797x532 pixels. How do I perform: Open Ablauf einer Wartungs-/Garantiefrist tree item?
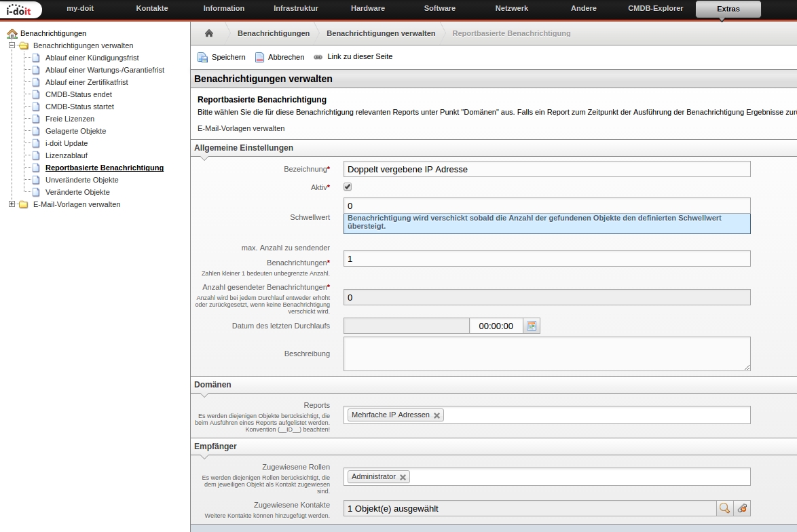point(105,70)
